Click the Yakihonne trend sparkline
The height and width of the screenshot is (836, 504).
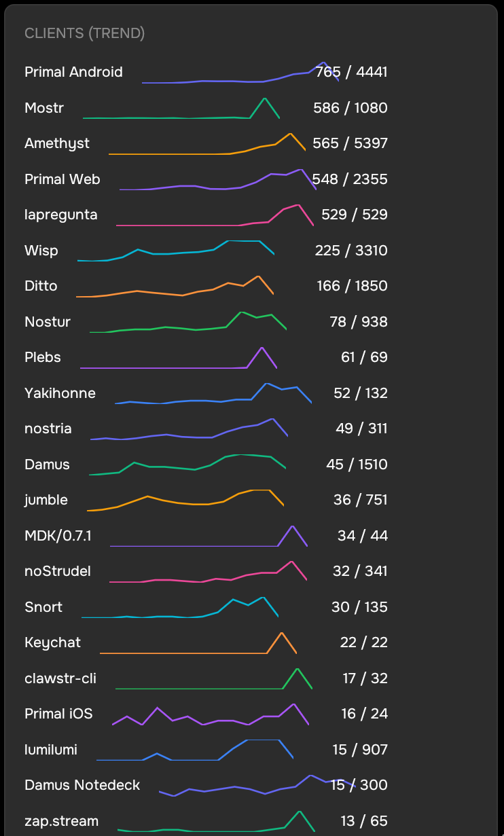[x=213, y=394]
